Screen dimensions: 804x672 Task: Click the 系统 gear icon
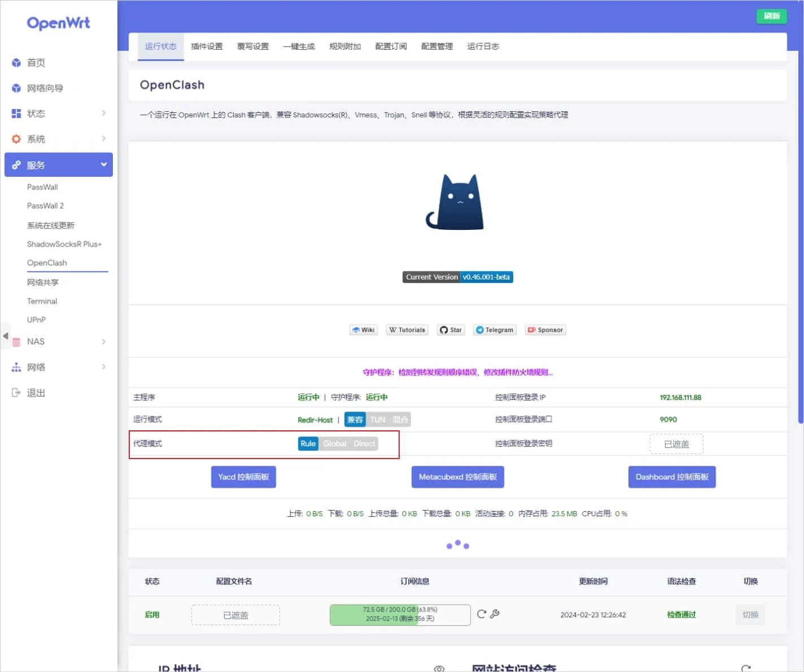click(16, 139)
